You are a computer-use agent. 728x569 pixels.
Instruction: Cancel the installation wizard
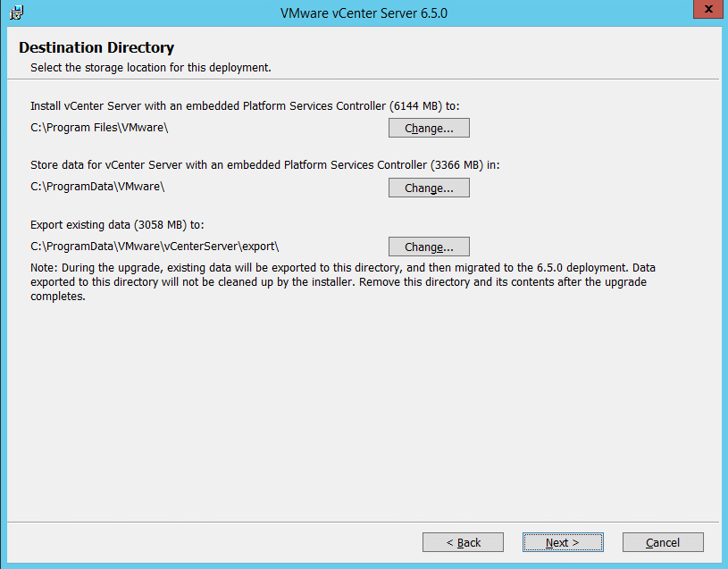[663, 542]
